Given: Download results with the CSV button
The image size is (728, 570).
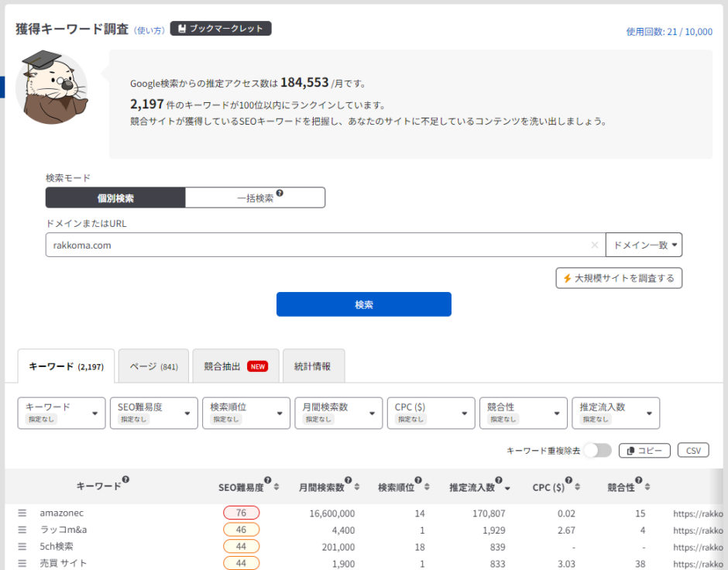Looking at the screenshot, I should click(693, 451).
